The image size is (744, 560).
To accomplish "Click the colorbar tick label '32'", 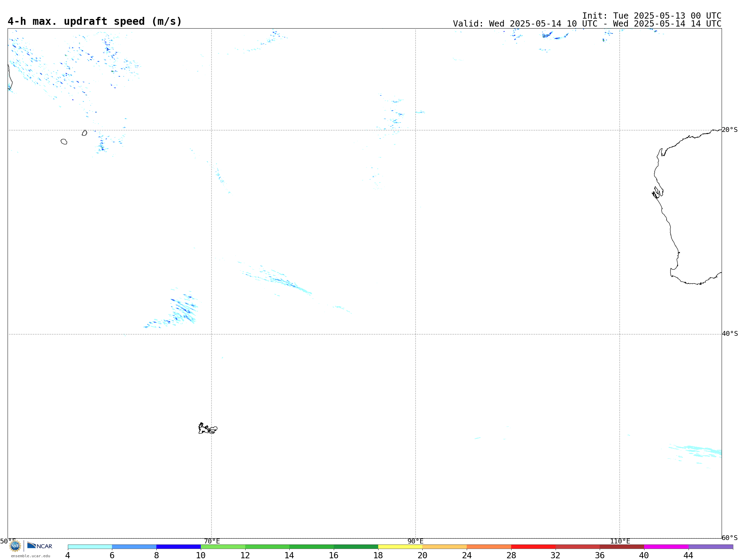I will click(556, 555).
